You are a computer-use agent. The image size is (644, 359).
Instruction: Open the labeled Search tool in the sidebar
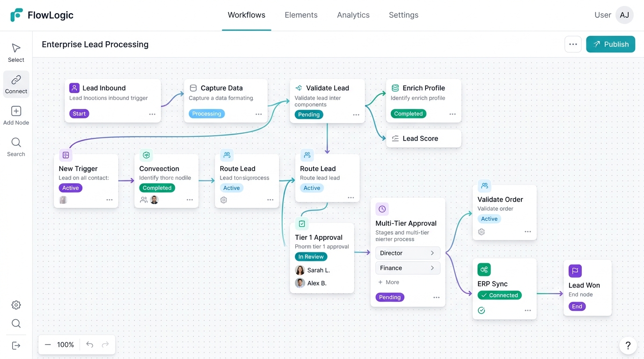(16, 147)
